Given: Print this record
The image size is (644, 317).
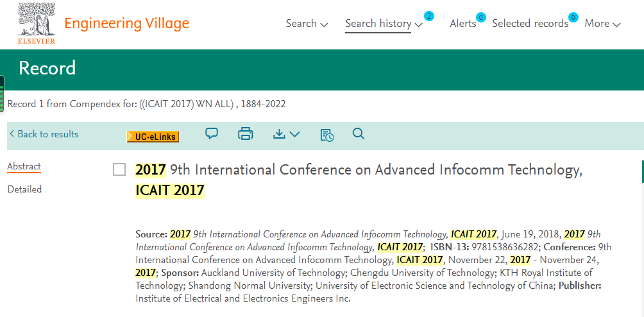Looking at the screenshot, I should tap(246, 134).
